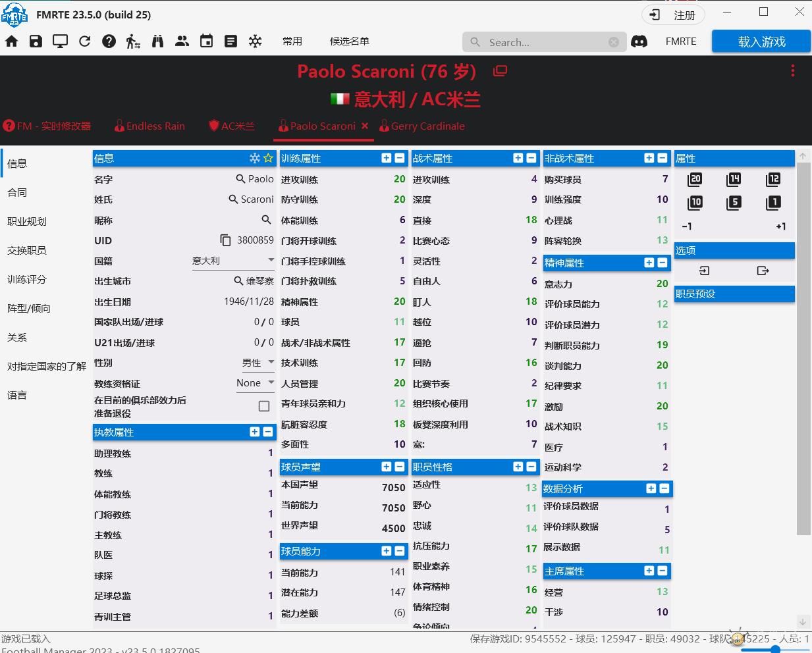Decrease attributes with the -1 button
Image resolution: width=812 pixels, height=653 pixels.
687,226
